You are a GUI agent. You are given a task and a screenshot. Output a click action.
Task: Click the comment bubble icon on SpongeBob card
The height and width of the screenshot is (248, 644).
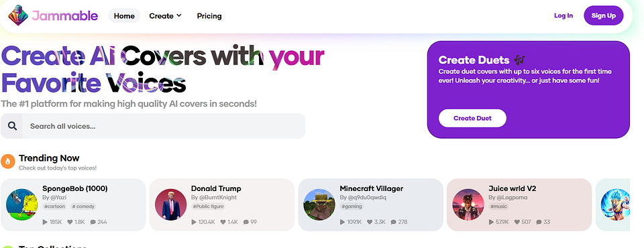pyautogui.click(x=93, y=222)
